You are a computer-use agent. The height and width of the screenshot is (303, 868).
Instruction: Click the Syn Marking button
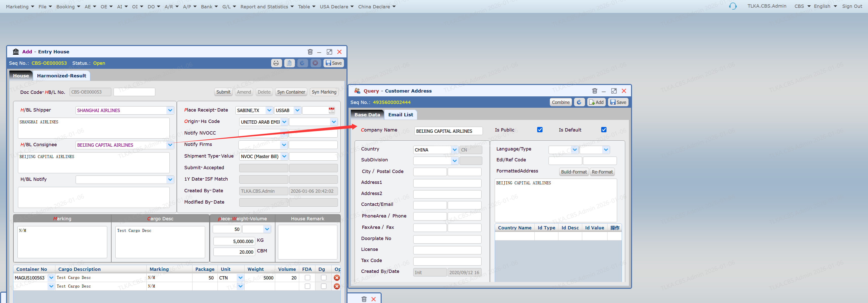click(x=324, y=92)
